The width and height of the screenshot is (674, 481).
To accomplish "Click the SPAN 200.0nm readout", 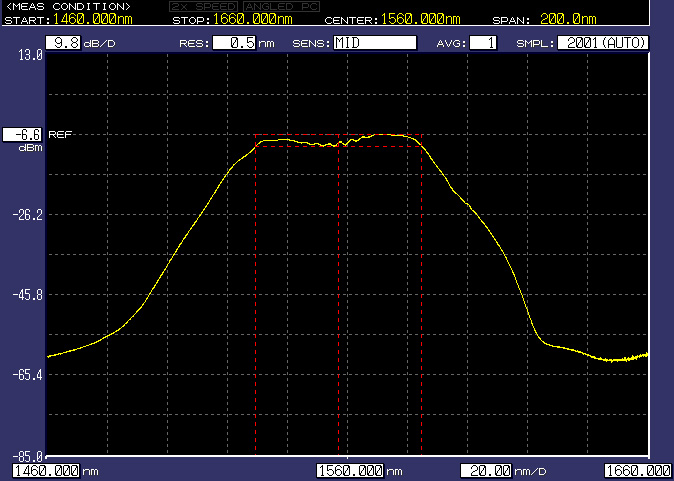I will [545, 19].
